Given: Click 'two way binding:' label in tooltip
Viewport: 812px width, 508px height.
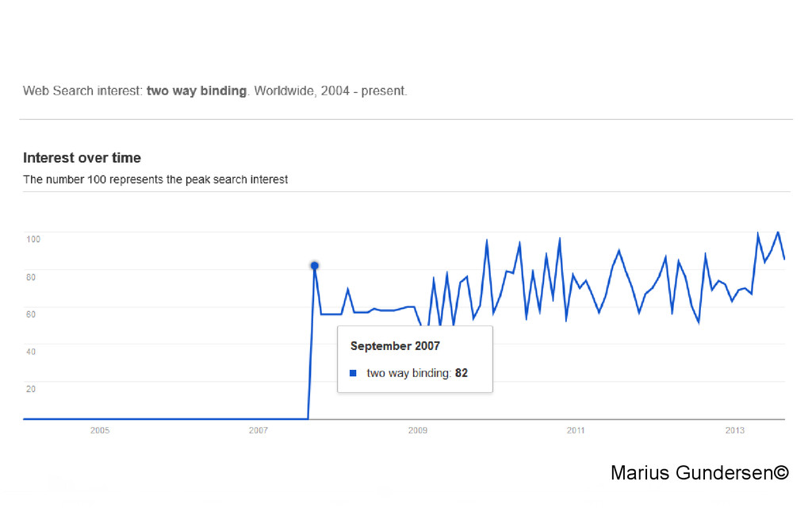Looking at the screenshot, I should (409, 373).
